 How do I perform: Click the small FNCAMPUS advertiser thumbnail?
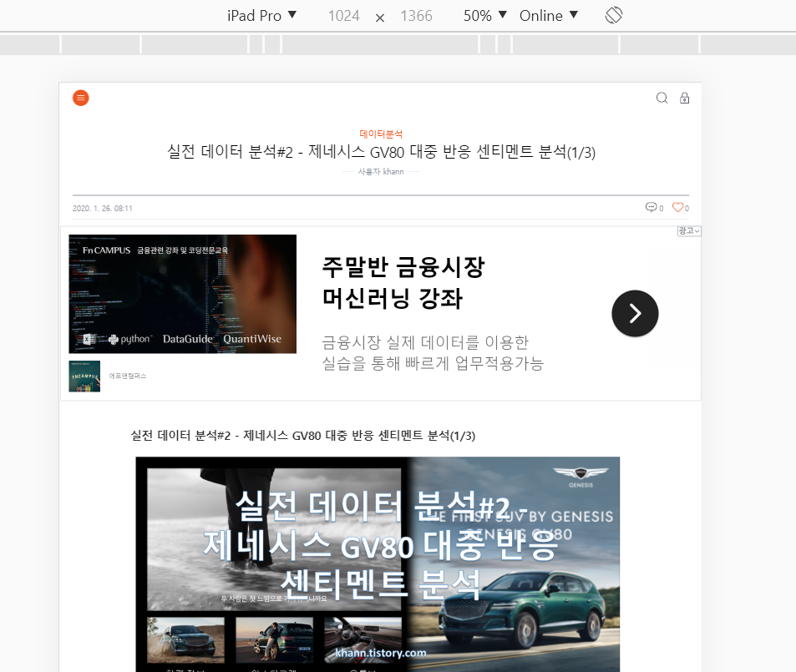[x=84, y=376]
